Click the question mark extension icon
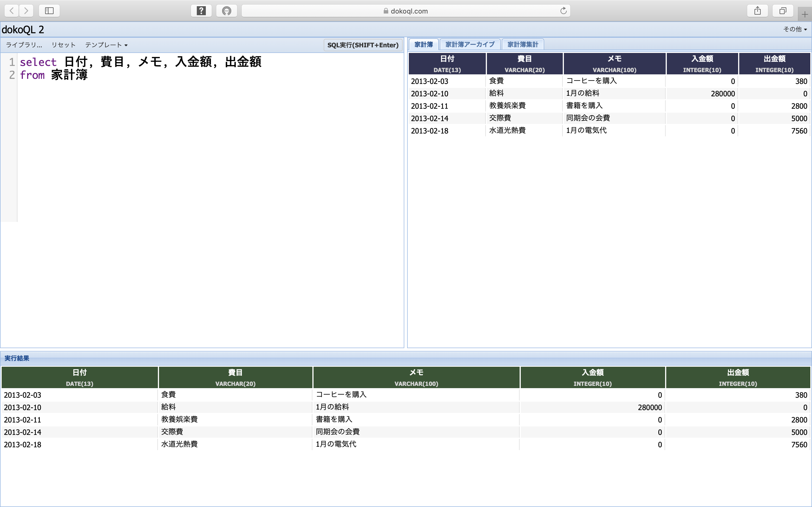The image size is (812, 507). [x=201, y=11]
